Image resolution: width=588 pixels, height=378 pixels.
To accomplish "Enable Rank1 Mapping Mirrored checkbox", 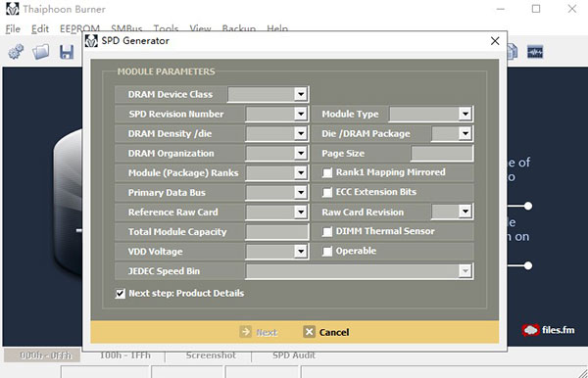I will pyautogui.click(x=327, y=172).
